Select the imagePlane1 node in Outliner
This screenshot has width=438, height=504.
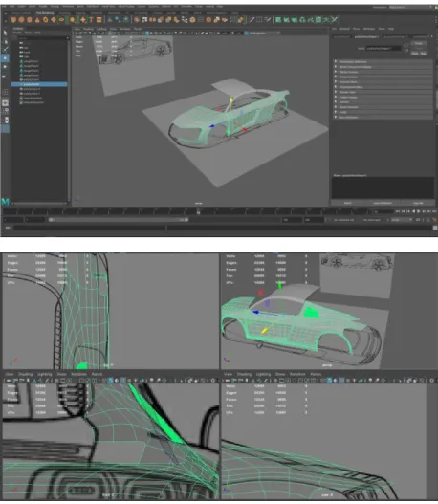pyautogui.click(x=32, y=61)
